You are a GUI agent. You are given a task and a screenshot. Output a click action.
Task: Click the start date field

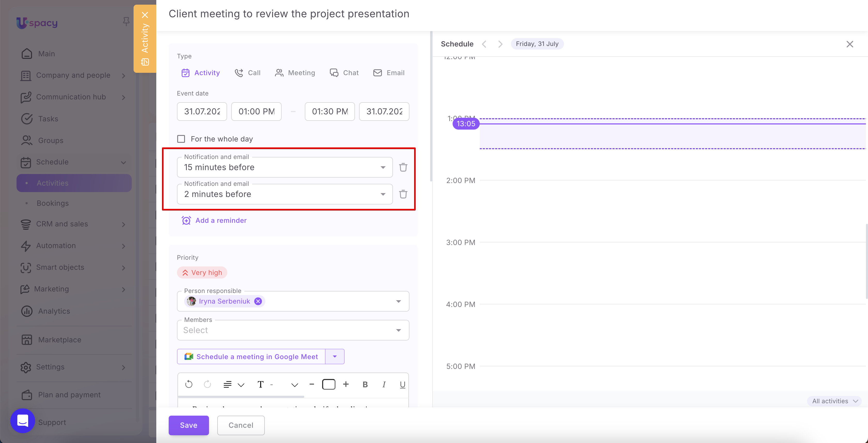(202, 112)
